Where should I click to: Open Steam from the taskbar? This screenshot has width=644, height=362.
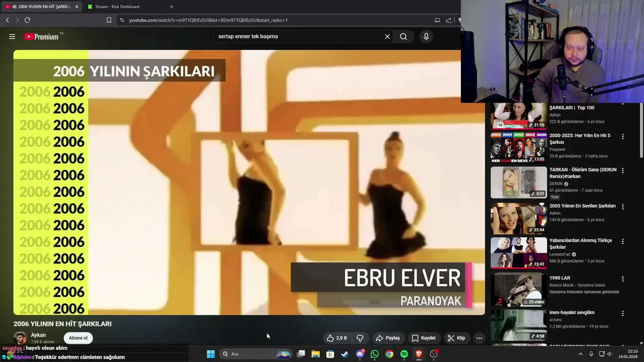pos(345,354)
